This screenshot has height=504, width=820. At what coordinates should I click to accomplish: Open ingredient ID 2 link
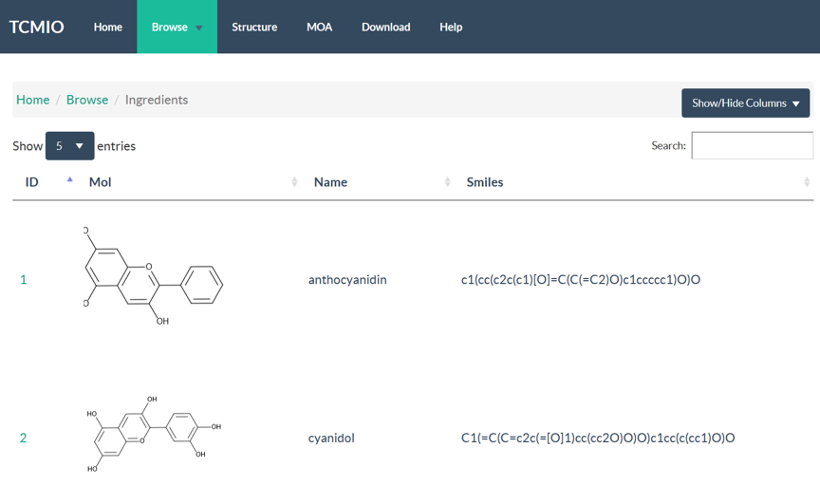(23, 438)
